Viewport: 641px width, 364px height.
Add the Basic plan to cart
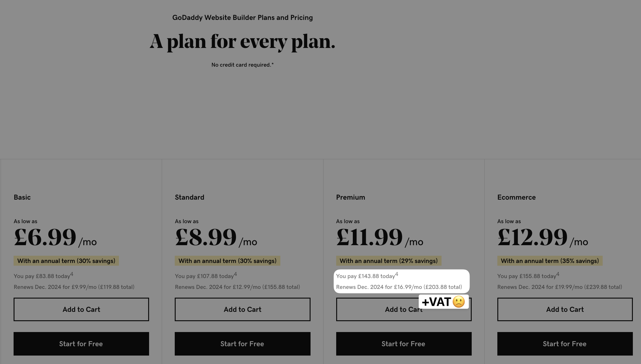tap(81, 309)
